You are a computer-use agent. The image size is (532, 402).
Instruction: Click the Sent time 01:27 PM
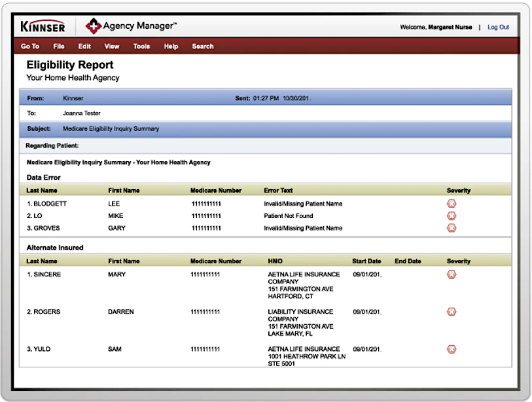point(266,98)
